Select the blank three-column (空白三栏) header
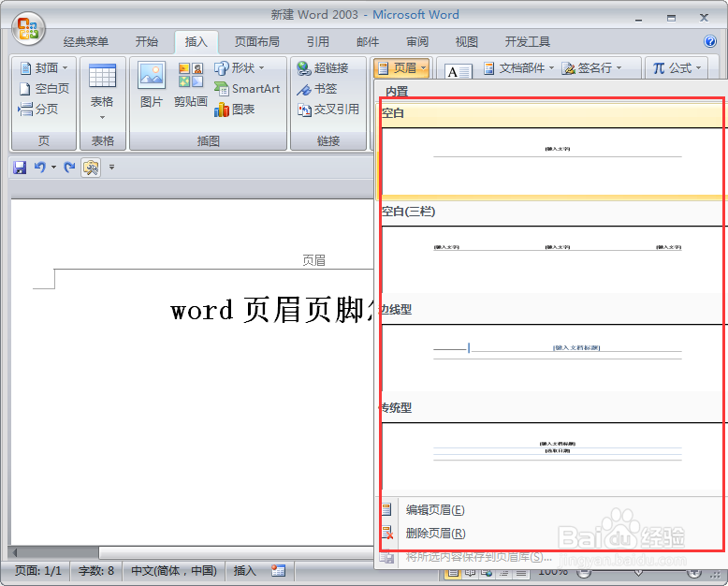 [551, 250]
